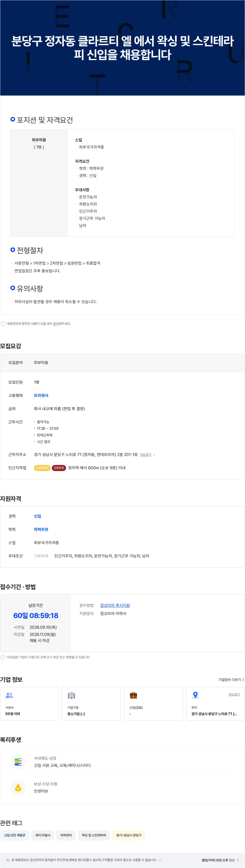Click the 문의 inquiry link
Viewport: 245px width, 868px height.
56,324
